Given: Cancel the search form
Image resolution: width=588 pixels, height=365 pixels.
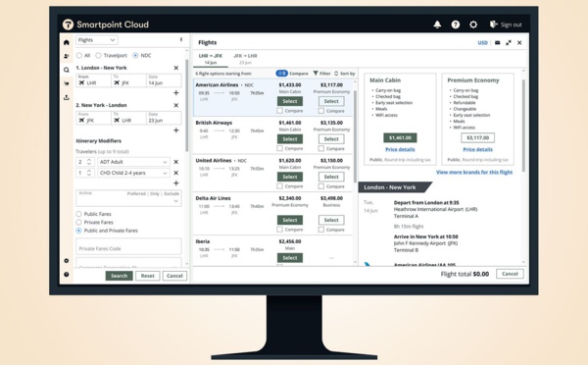Looking at the screenshot, I should tap(174, 276).
